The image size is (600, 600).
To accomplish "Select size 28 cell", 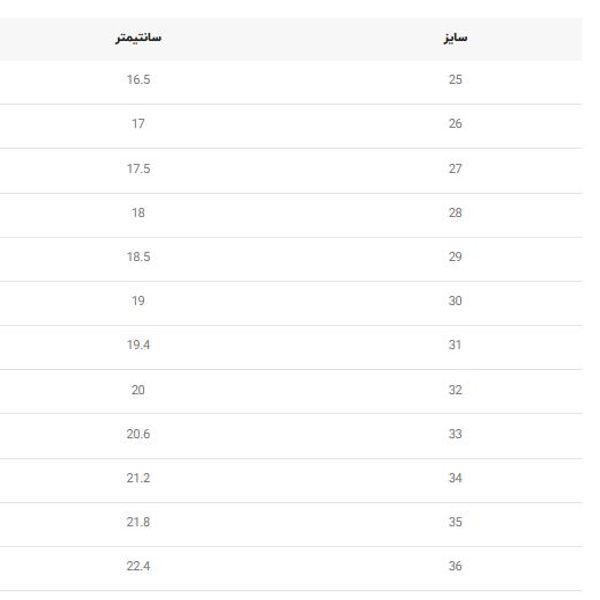I will 455,213.
